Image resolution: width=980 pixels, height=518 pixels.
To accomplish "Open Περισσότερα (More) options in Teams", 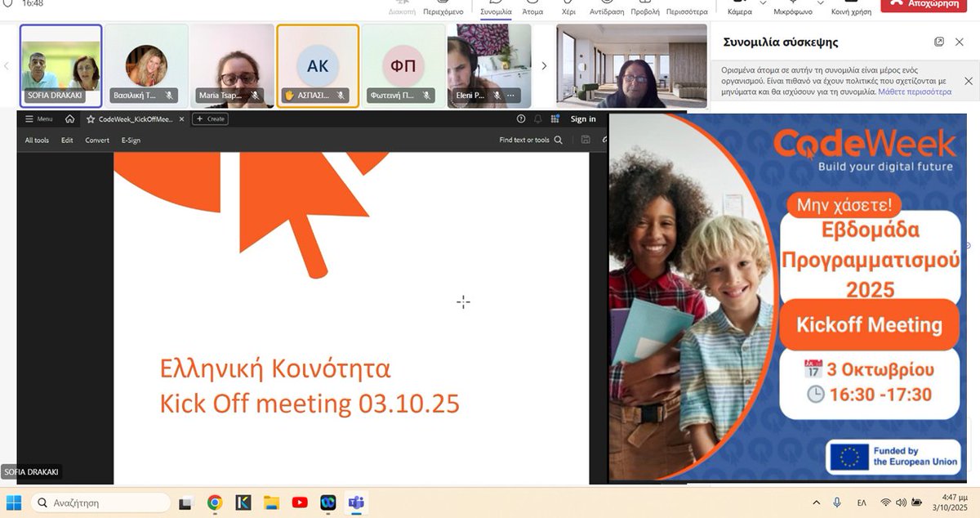I will [x=687, y=8].
